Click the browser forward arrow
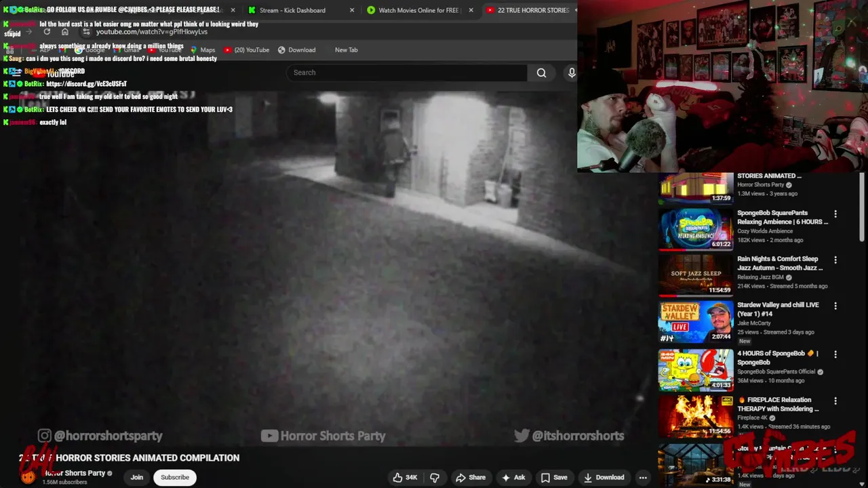Image resolution: width=868 pixels, height=488 pixels. (x=28, y=32)
